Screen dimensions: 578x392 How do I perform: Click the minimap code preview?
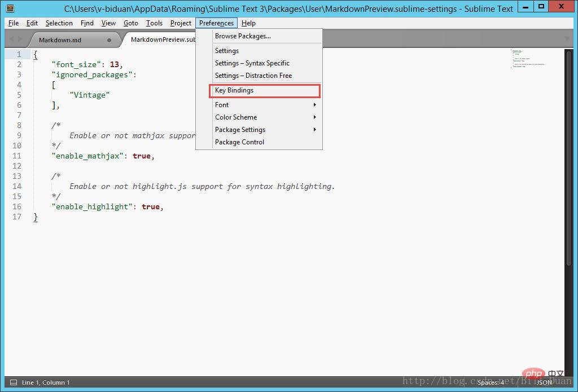pos(528,58)
